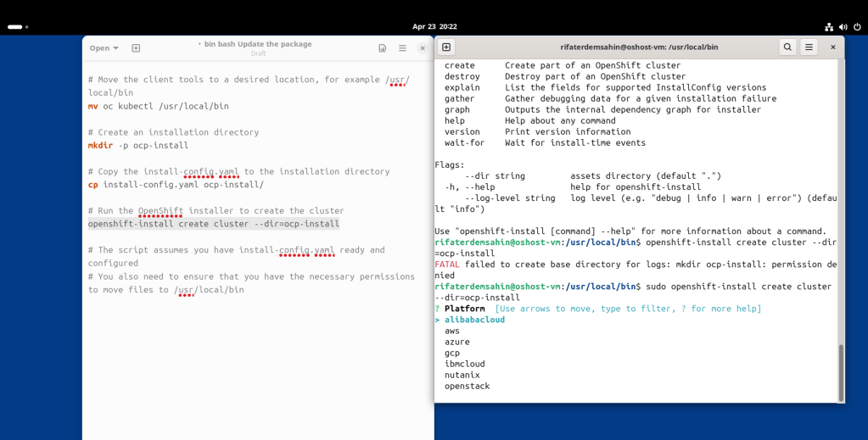The width and height of the screenshot is (868, 440).
Task: Select ibmcloud platform option
Action: click(x=465, y=365)
